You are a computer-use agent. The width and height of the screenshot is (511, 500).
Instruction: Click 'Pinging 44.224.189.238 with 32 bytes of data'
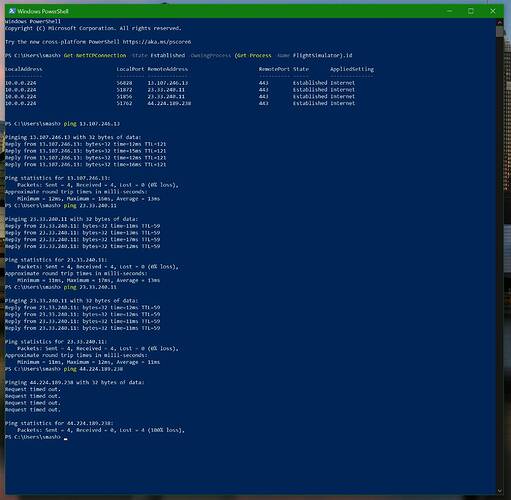point(75,382)
